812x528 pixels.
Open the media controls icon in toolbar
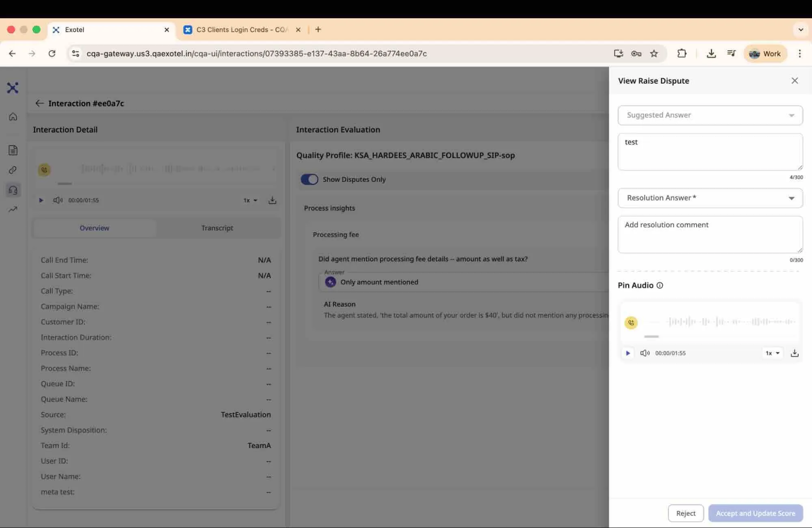tap(731, 54)
